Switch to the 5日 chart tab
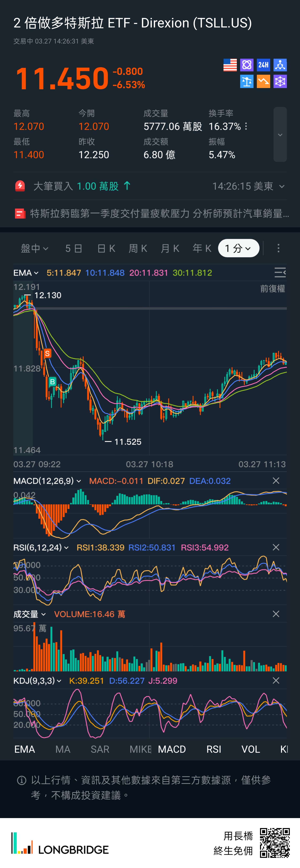Screen dimensions: 300x868 click(74, 248)
